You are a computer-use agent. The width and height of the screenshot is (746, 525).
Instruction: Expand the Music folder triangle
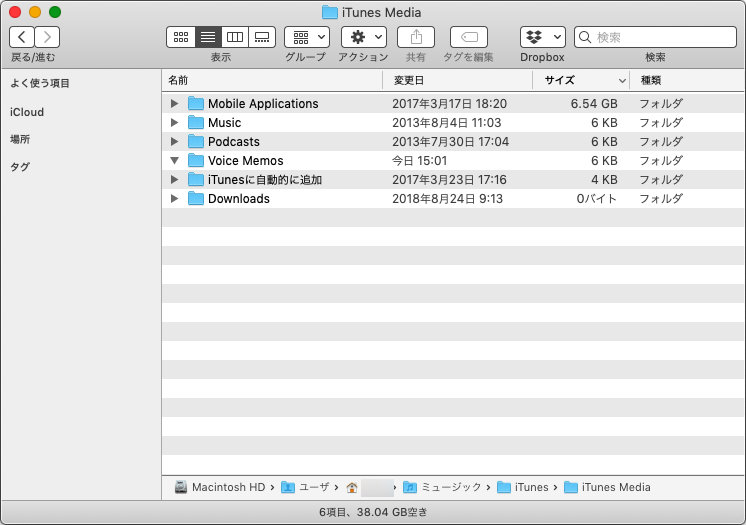175,122
